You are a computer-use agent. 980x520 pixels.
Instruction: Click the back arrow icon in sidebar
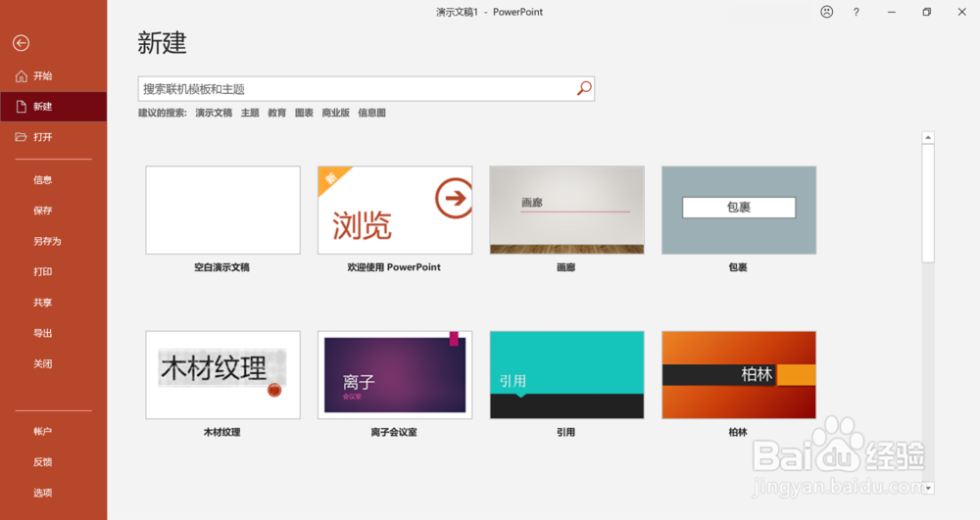21,43
